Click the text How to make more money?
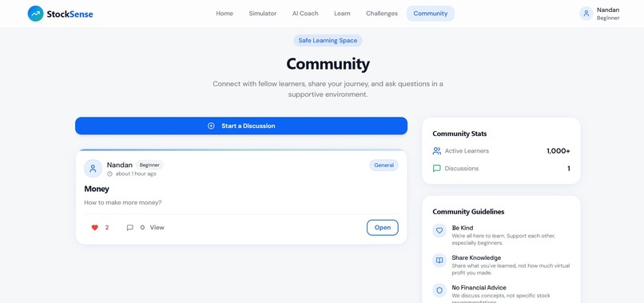644x303 pixels. [123, 203]
